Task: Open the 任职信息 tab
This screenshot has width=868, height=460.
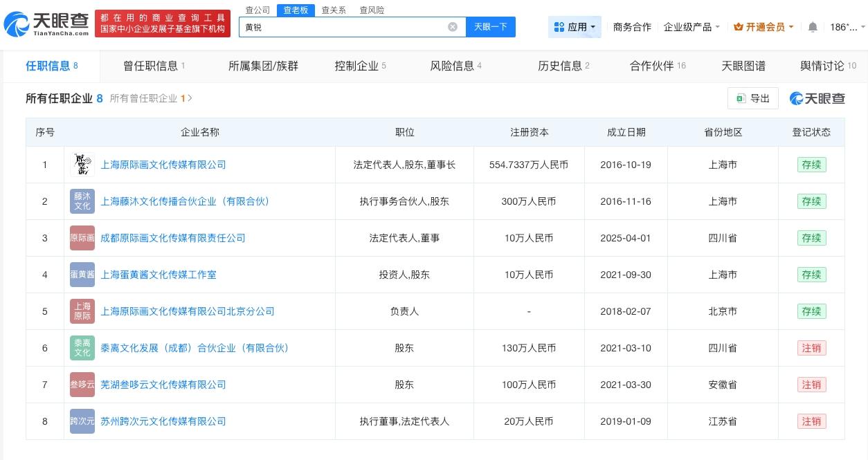Action: (52, 66)
